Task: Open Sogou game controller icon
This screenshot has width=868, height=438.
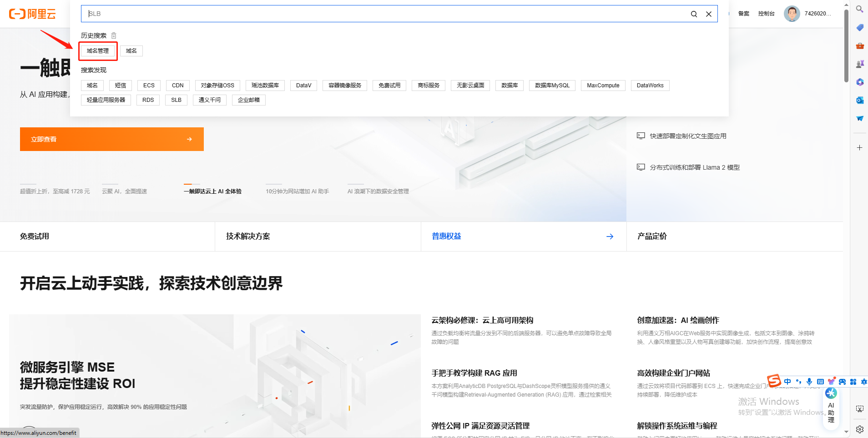Action: 842,382
